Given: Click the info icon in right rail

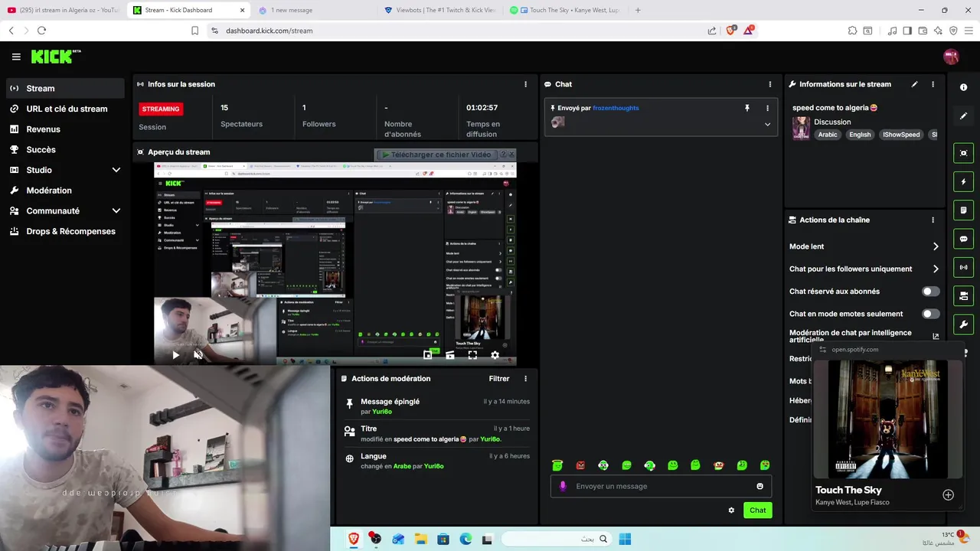Looking at the screenshot, I should [963, 87].
